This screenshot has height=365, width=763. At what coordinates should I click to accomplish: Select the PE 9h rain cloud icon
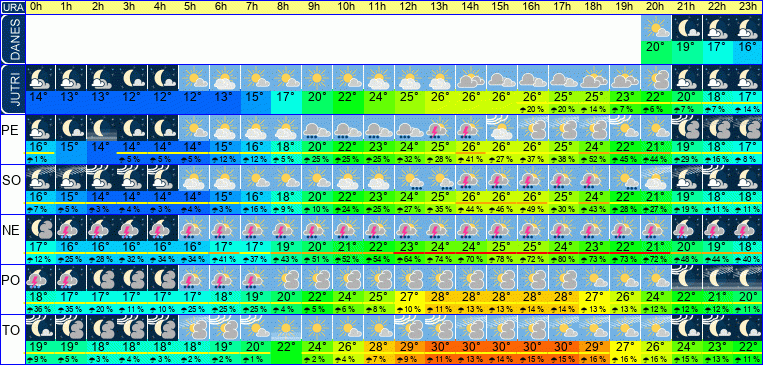[316, 128]
